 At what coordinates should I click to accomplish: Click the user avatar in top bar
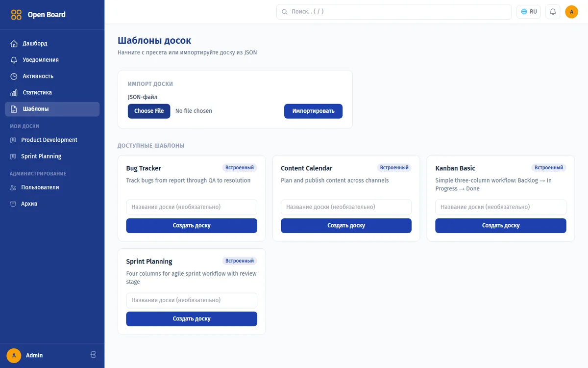(571, 12)
